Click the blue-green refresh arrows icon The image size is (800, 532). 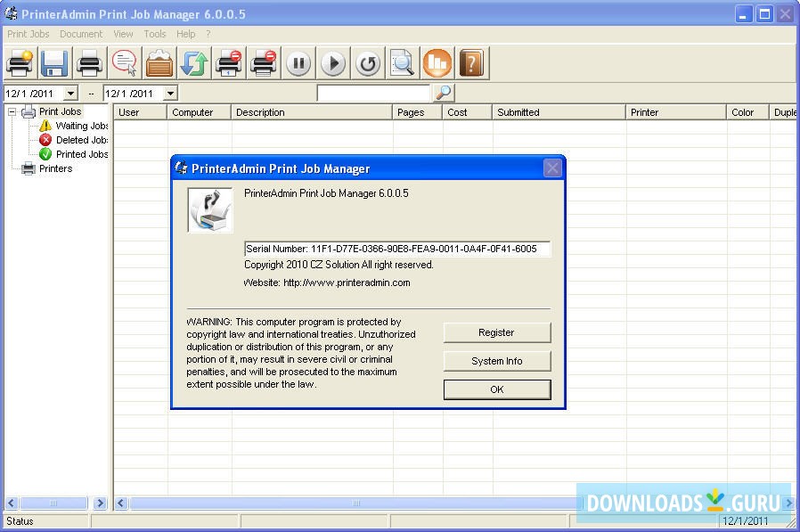194,63
